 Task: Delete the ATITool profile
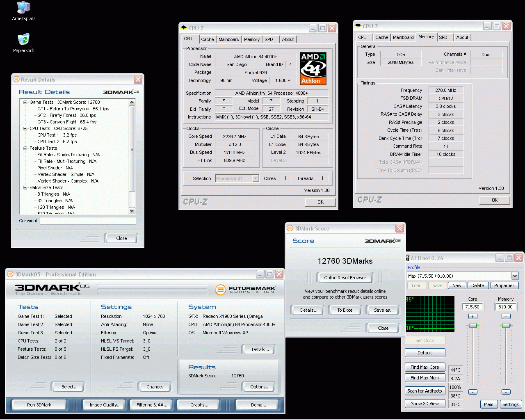pyautogui.click(x=477, y=285)
